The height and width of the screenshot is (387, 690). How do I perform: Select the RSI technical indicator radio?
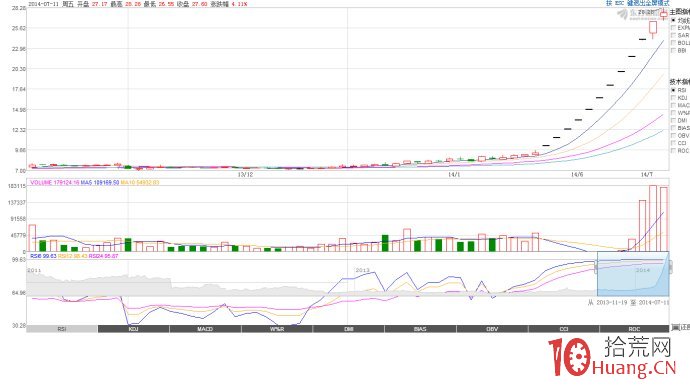pyautogui.click(x=673, y=90)
